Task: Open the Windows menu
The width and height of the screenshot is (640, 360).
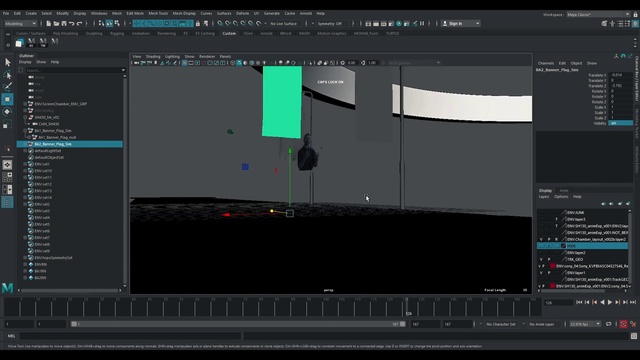Action: pos(99,13)
